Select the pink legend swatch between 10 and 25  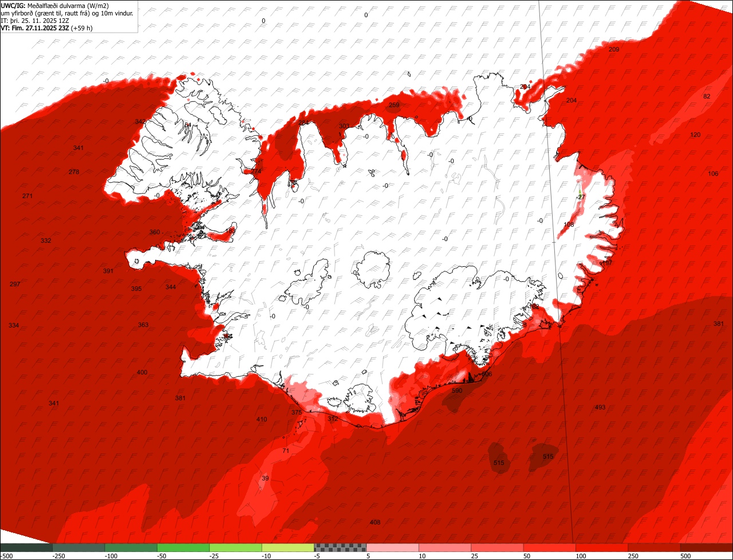tap(445, 547)
